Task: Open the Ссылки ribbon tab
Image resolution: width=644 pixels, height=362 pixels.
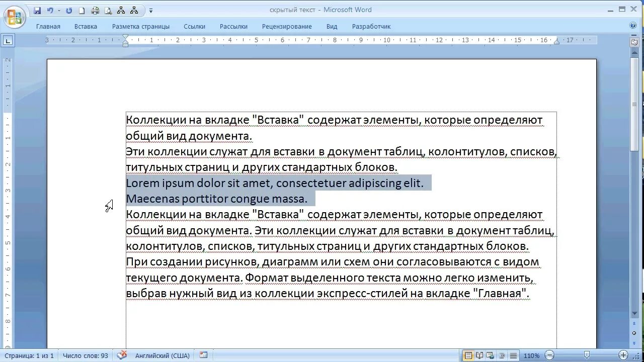Action: pos(194,27)
